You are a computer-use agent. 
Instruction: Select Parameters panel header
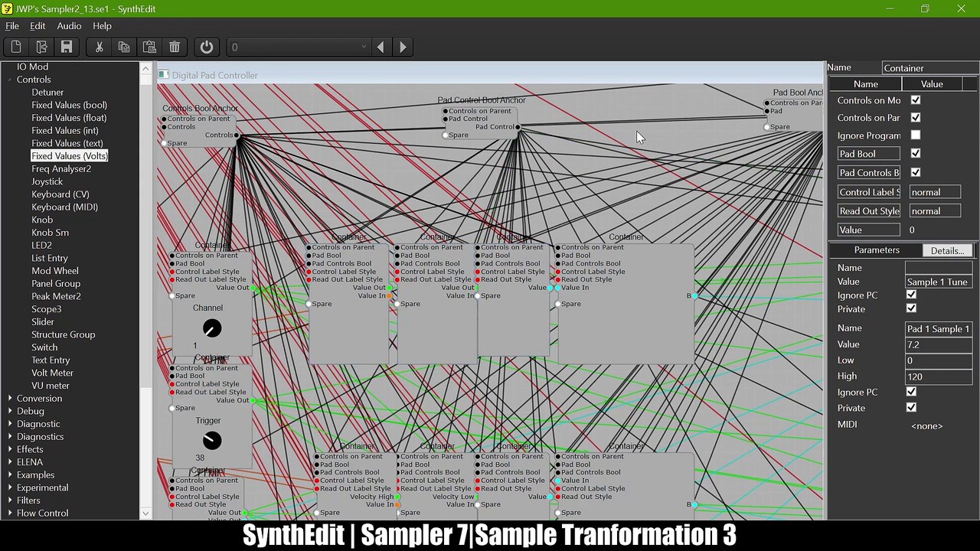click(x=877, y=250)
